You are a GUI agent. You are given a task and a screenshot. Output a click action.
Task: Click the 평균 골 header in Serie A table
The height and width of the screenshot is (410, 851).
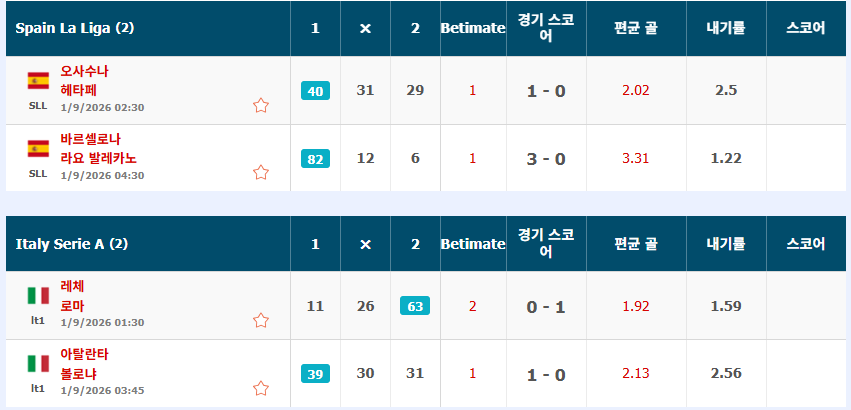636,244
